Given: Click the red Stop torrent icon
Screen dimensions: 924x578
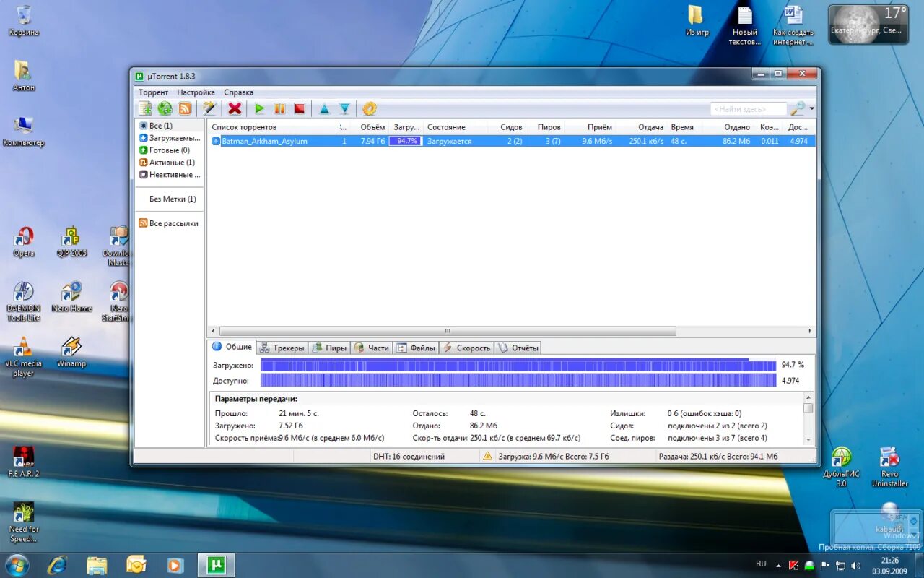Looking at the screenshot, I should coord(300,108).
